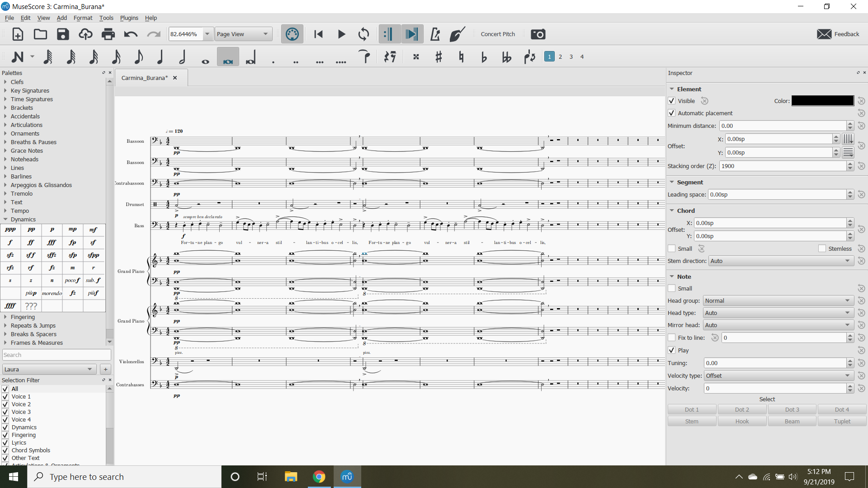
Task: Click the Color swatch in Element panel
Action: (x=823, y=100)
